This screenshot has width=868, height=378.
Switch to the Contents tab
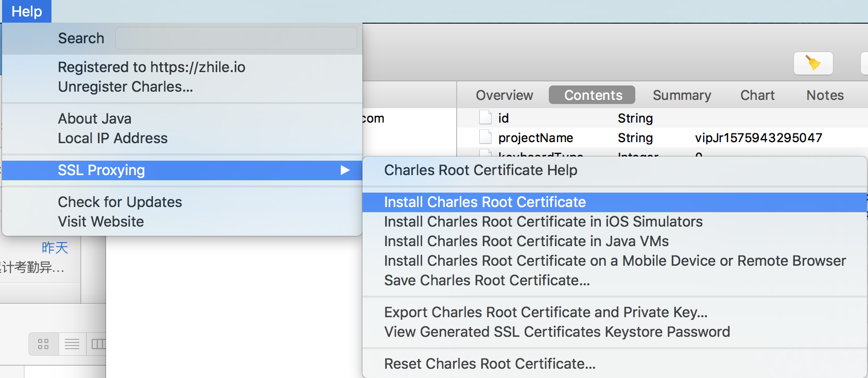pyautogui.click(x=593, y=95)
